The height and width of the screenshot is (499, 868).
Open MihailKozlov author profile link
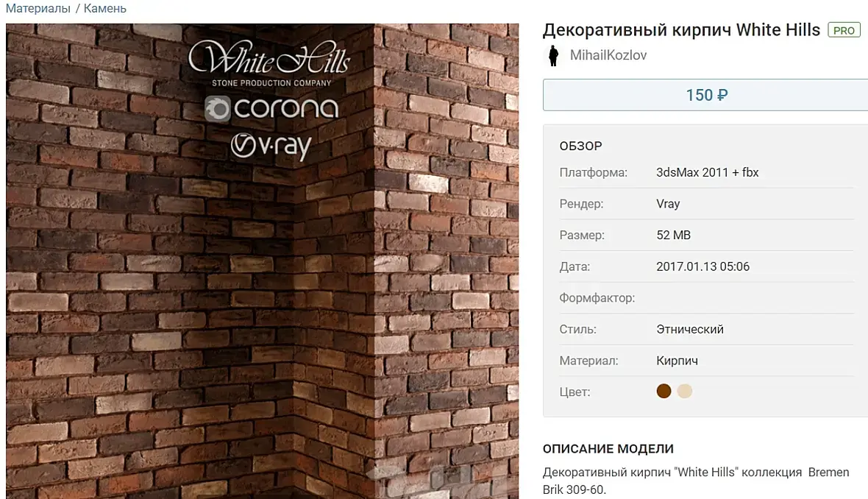tap(608, 55)
